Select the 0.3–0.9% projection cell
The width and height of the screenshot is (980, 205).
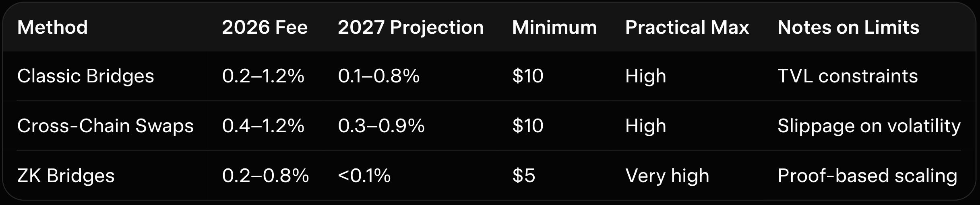coord(381,126)
